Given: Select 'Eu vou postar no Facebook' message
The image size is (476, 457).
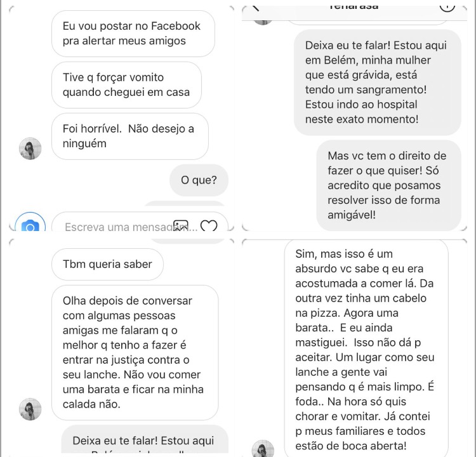Looking at the screenshot, I should pos(133,34).
